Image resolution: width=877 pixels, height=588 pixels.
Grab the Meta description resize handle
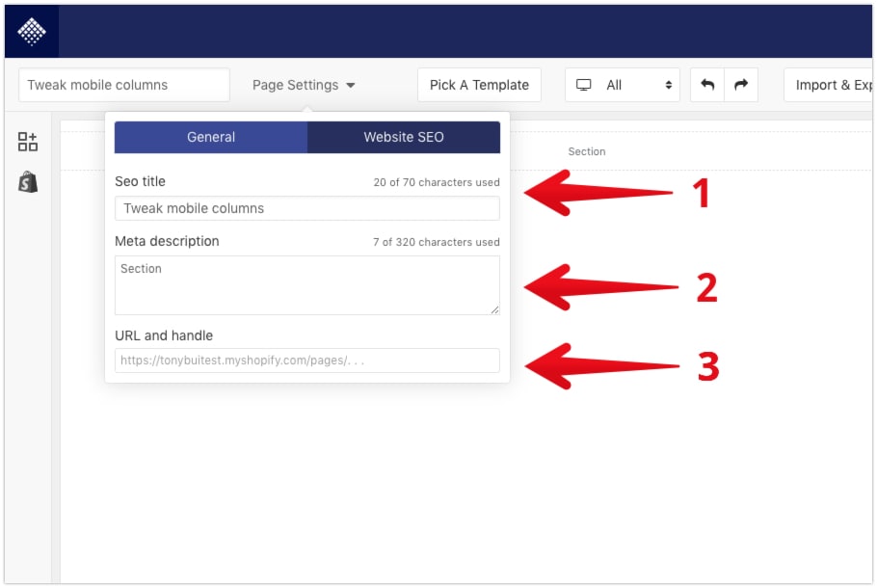(494, 309)
